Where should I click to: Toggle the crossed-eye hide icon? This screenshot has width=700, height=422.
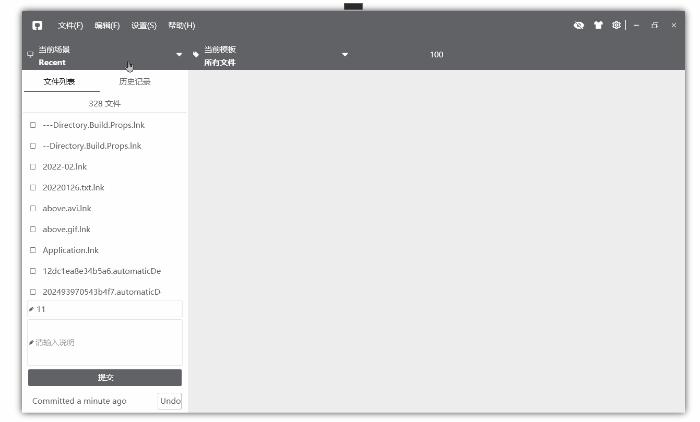pyautogui.click(x=579, y=25)
